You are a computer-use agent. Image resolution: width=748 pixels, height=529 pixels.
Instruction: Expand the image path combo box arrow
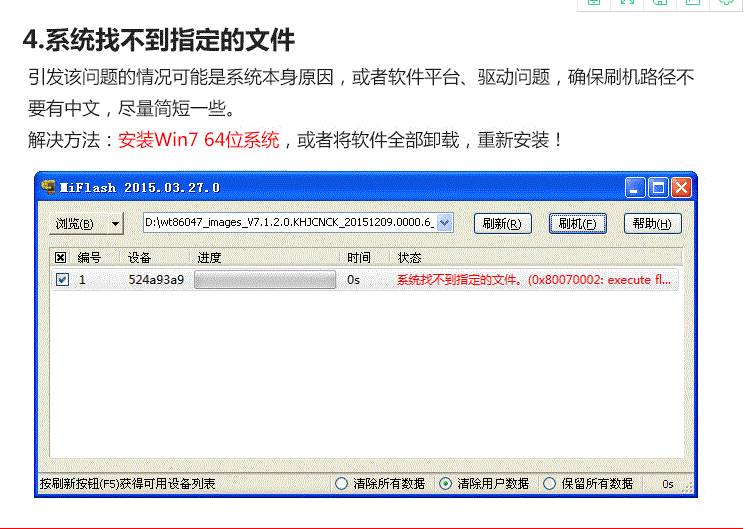tap(445, 223)
